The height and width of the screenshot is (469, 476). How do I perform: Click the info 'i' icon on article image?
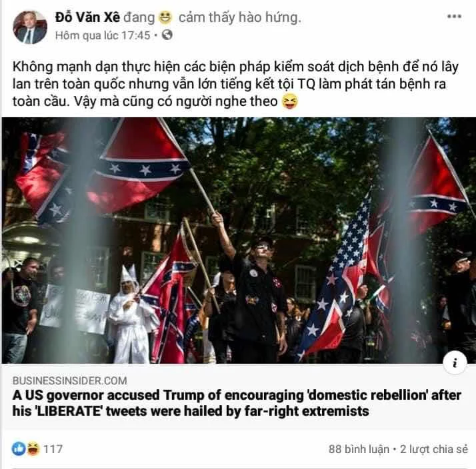pyautogui.click(x=455, y=363)
